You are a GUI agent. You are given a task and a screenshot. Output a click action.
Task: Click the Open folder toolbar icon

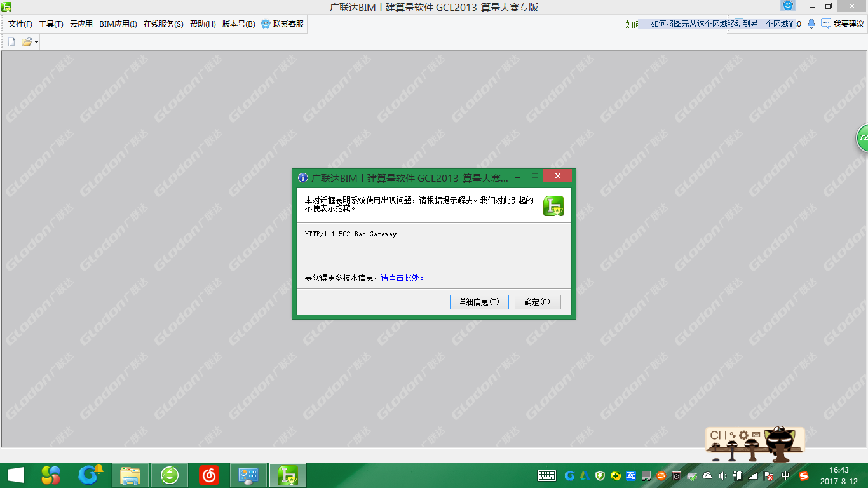[x=27, y=42]
